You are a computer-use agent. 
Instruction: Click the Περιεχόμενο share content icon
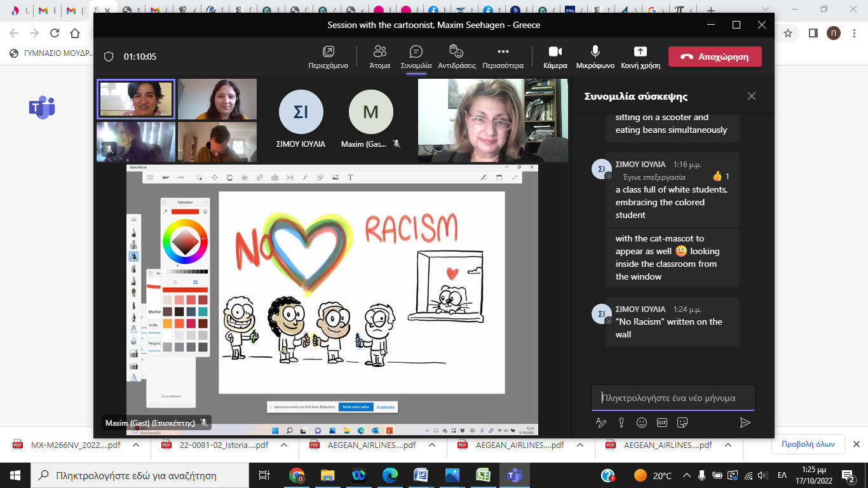(x=328, y=57)
